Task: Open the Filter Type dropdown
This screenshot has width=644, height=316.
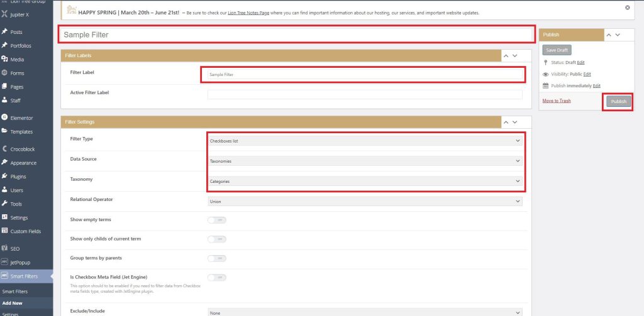Action: point(365,141)
